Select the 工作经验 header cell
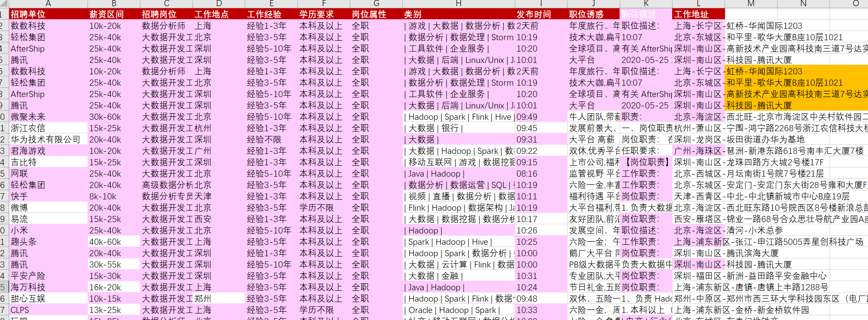 coord(271,14)
